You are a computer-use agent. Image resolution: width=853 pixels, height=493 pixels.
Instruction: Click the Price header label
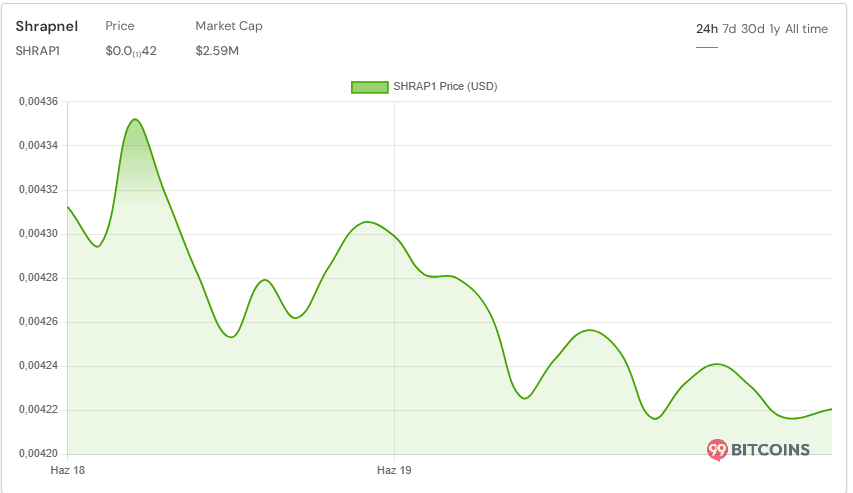coord(120,26)
